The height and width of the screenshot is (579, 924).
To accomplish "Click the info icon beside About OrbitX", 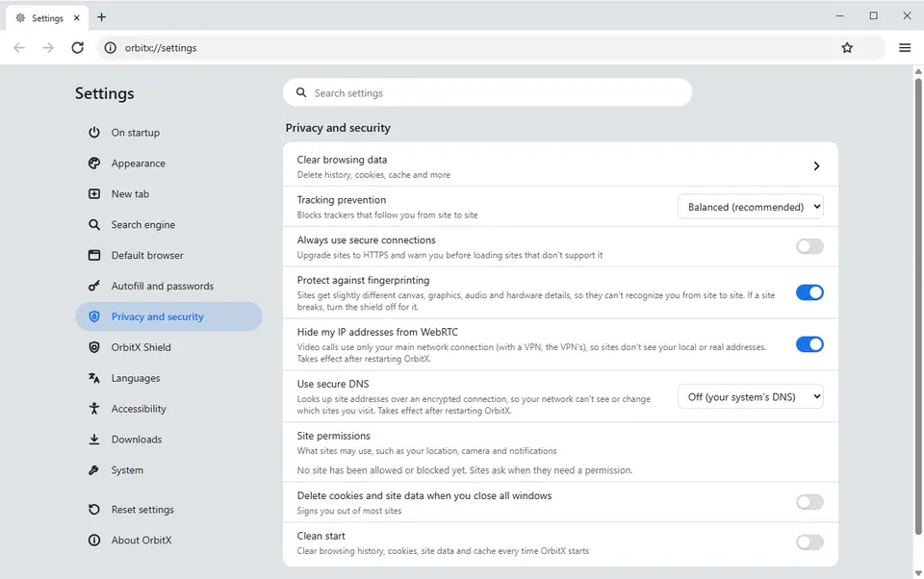I will 94,540.
